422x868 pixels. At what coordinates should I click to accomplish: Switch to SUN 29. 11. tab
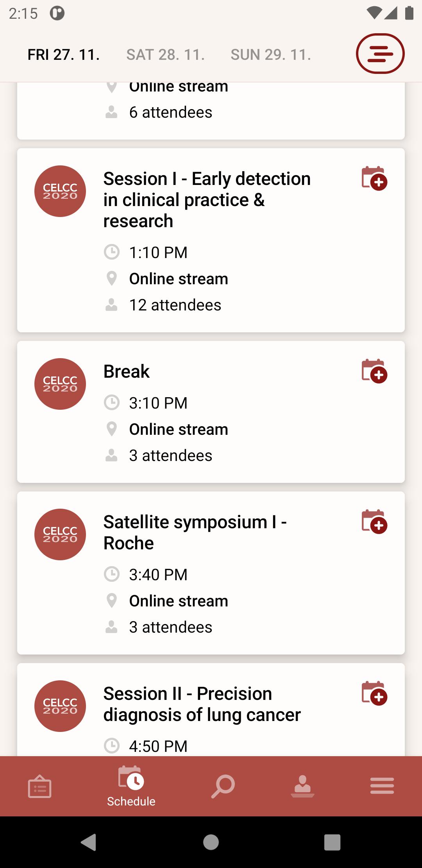[271, 55]
